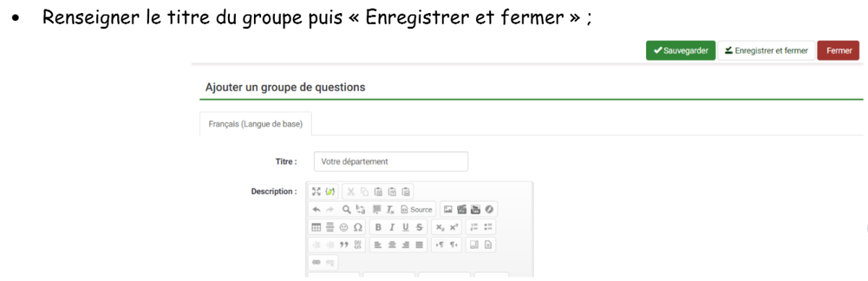Toggle underline formatting
The width and height of the screenshot is (868, 281).
(405, 227)
